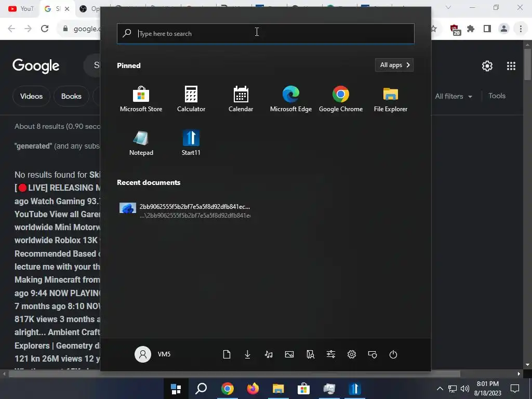Open the All filters dropdown on Google
This screenshot has width=532, height=399.
[454, 96]
